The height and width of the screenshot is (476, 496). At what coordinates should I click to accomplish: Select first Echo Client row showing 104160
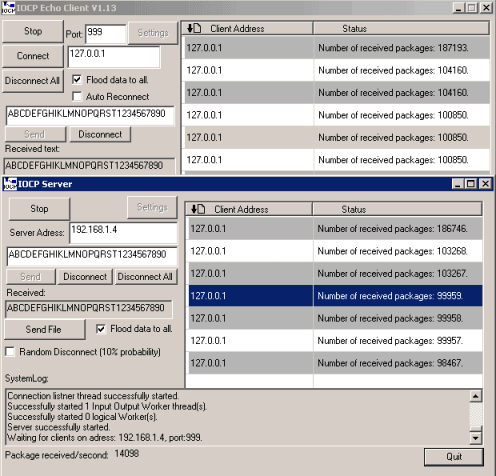337,70
